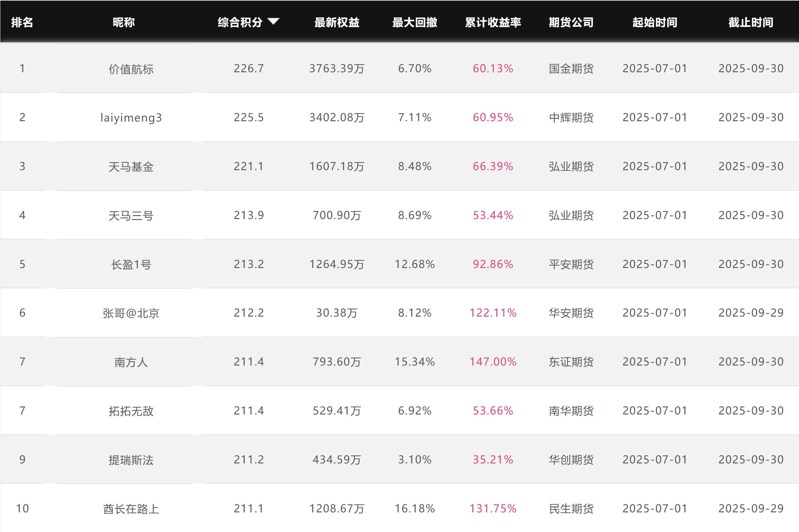
Task: Click equity value 793.60万
Action: point(337,362)
